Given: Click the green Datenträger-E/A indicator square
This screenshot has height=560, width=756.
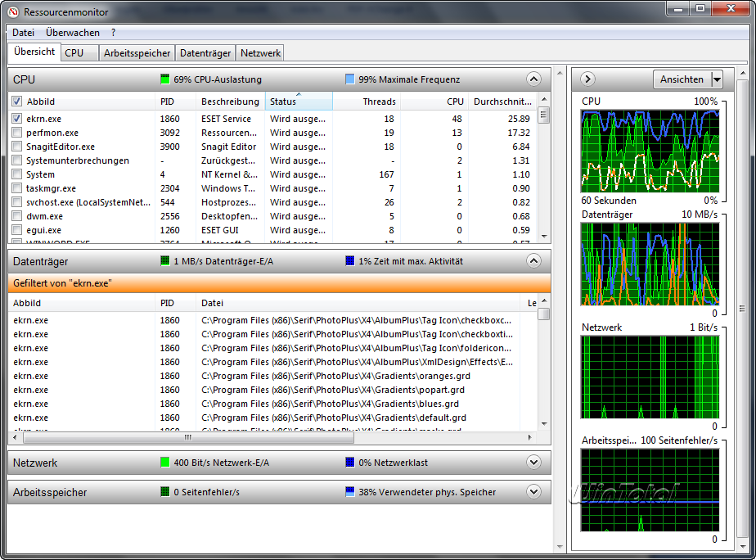Looking at the screenshot, I should click(165, 261).
